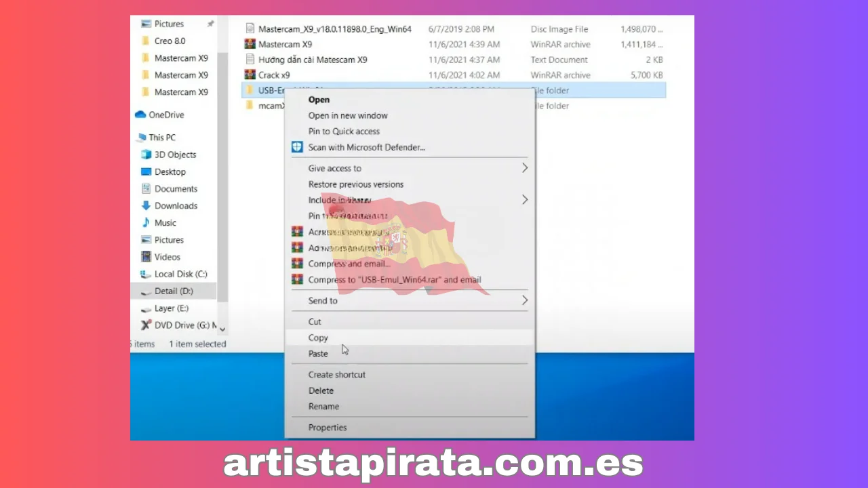
Task: Expand the Give access to submenu arrow
Action: coord(524,168)
